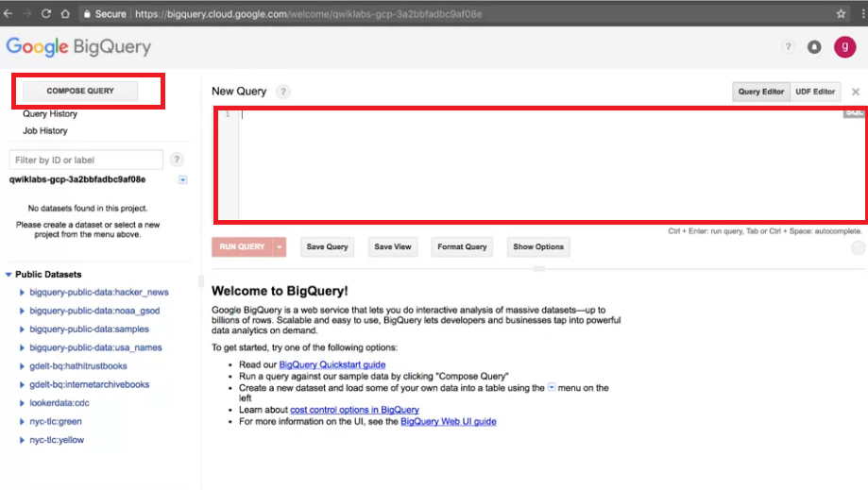The width and height of the screenshot is (868, 490).
Task: Click the Compose Query button
Action: click(80, 91)
